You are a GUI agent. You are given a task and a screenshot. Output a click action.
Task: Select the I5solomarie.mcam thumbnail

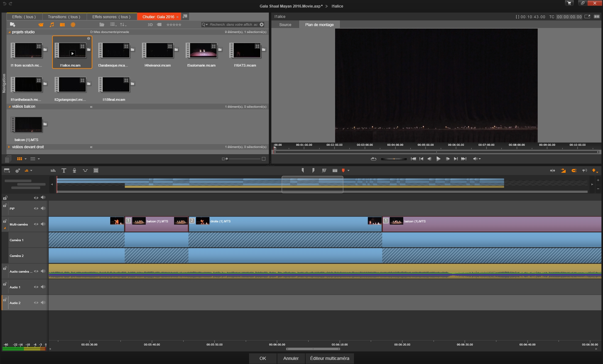click(202, 51)
